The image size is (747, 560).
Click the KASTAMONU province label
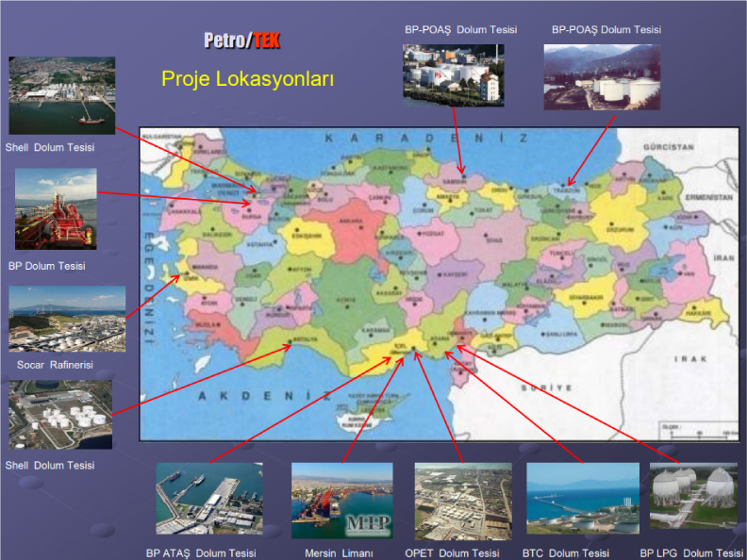[390, 168]
